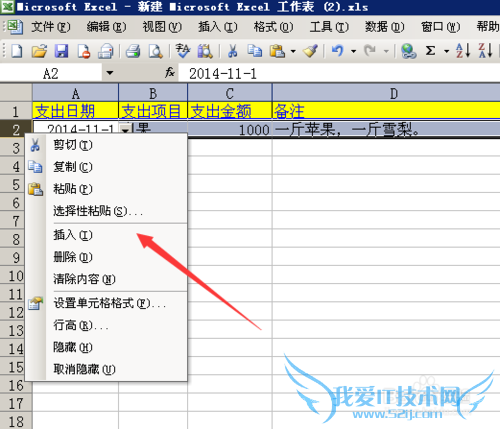Screen dimensions: 500x429
Task: Click Excel document icon in menu bar
Action: click(x=15, y=27)
